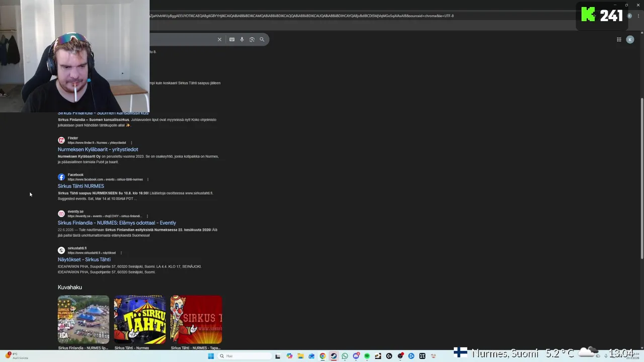This screenshot has height=362, width=644.
Task: Click the "sirkustahti.fi" site name
Action: (77, 248)
